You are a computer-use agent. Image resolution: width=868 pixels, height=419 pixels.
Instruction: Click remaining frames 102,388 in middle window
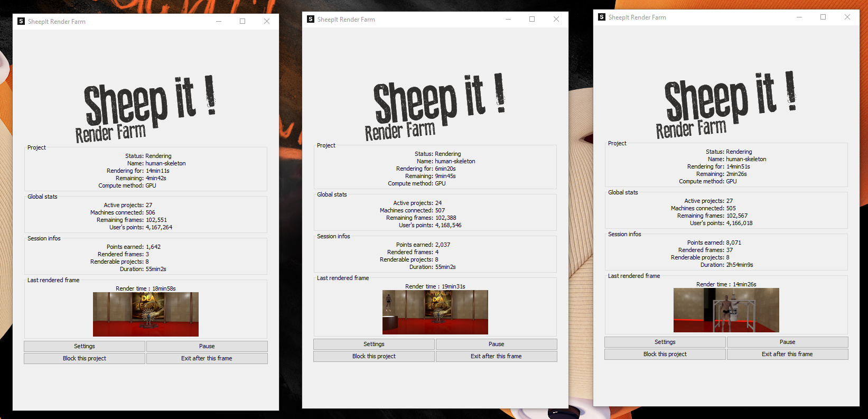(446, 218)
